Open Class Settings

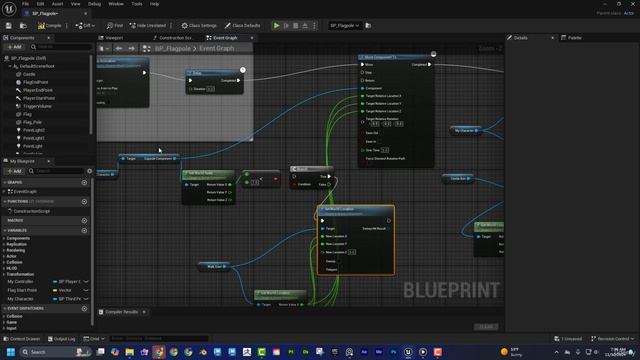coord(199,26)
